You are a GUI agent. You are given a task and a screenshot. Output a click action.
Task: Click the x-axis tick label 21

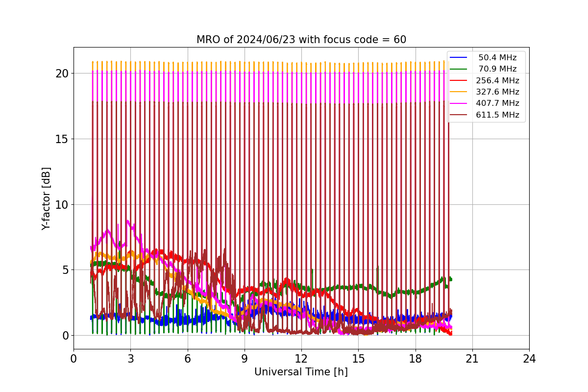pos(472,358)
